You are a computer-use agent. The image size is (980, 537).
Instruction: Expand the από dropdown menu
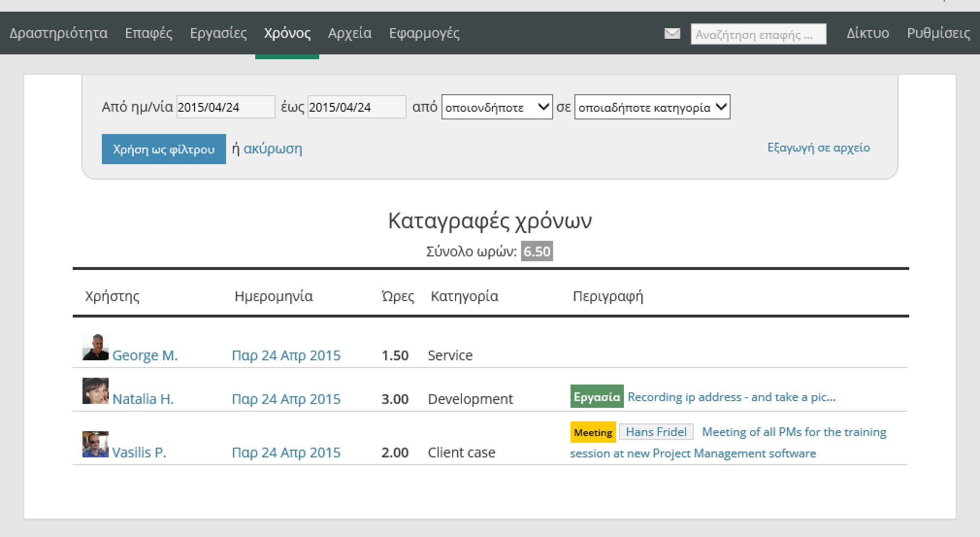(x=496, y=107)
